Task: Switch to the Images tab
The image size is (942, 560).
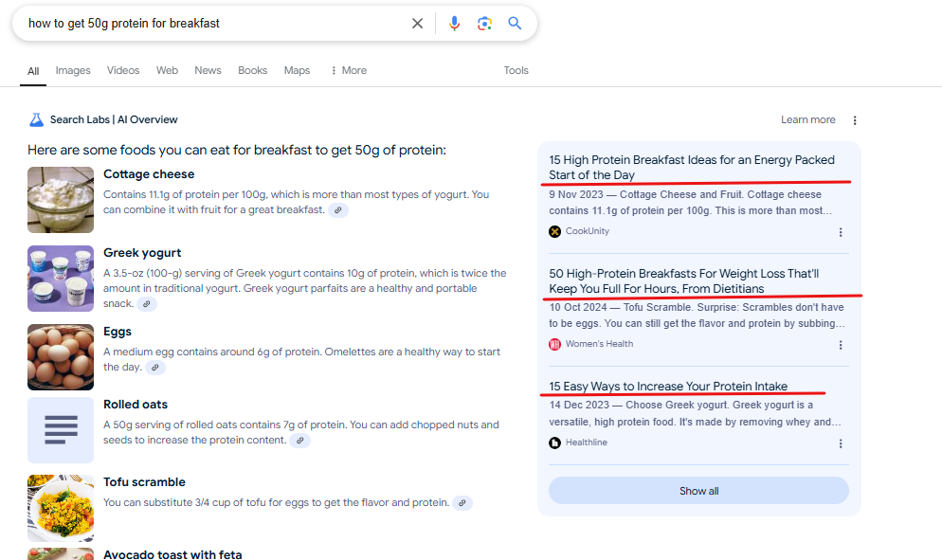Action: point(72,70)
